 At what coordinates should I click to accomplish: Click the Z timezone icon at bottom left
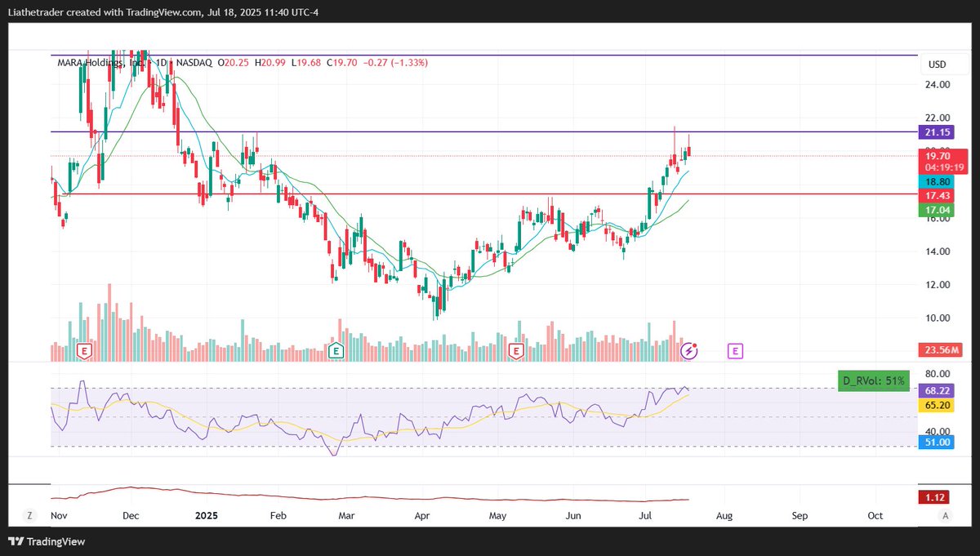[29, 516]
